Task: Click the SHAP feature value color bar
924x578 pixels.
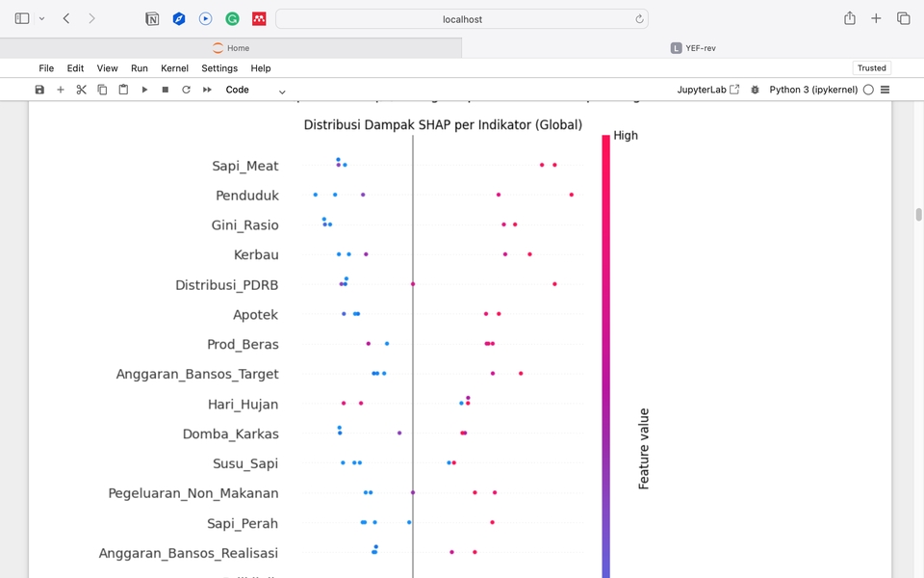Action: [x=605, y=356]
